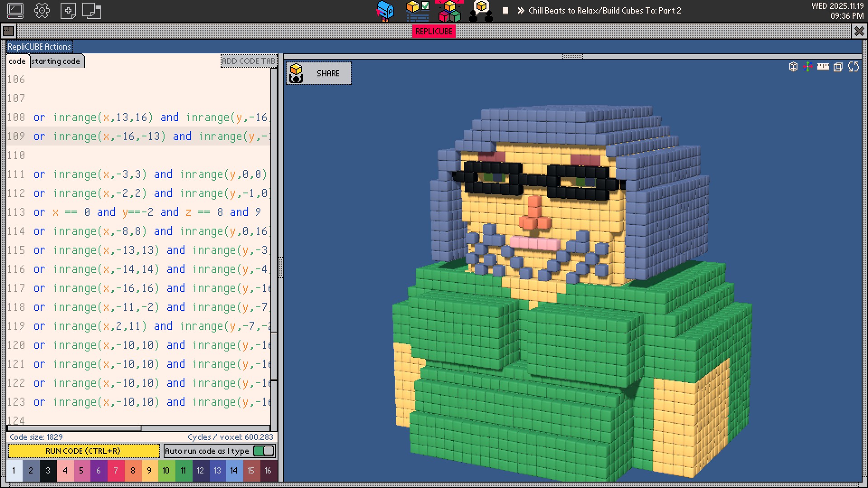Viewport: 868px width, 488px height.
Task: Open the community people-with-cube icon
Action: tap(481, 11)
